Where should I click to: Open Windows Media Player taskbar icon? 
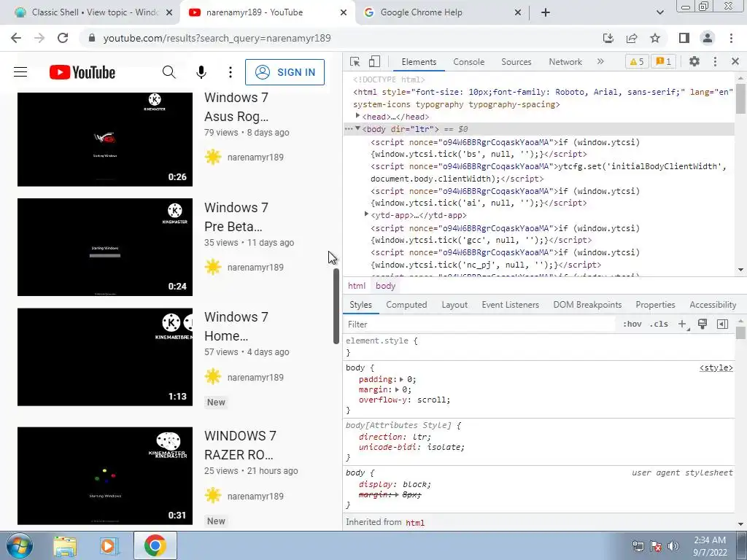(109, 545)
